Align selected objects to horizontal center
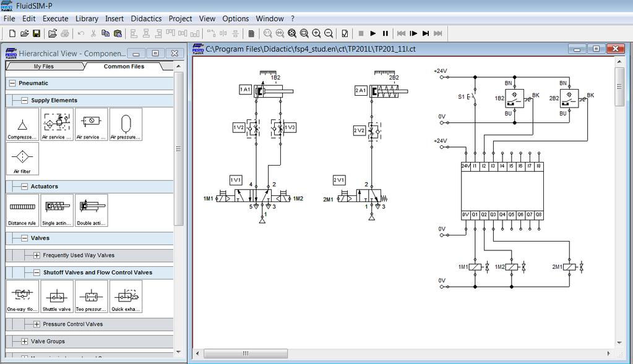 click(x=146, y=33)
